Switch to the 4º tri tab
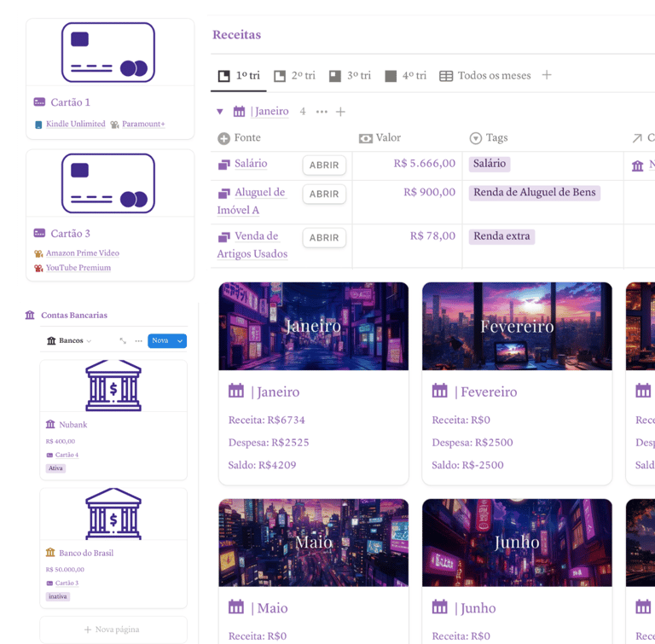655x644 pixels. tap(406, 76)
